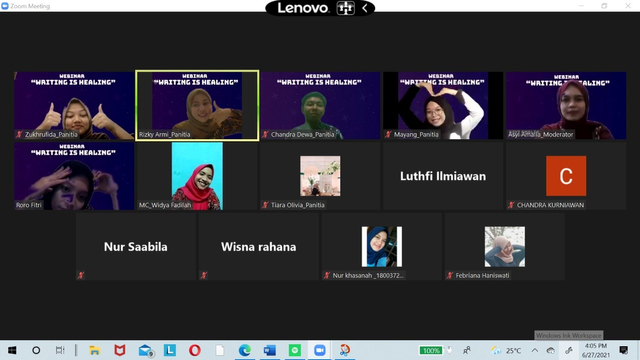This screenshot has height=360, width=640.
Task: Click Febriana Haniswati's profile picture
Action: (x=505, y=247)
